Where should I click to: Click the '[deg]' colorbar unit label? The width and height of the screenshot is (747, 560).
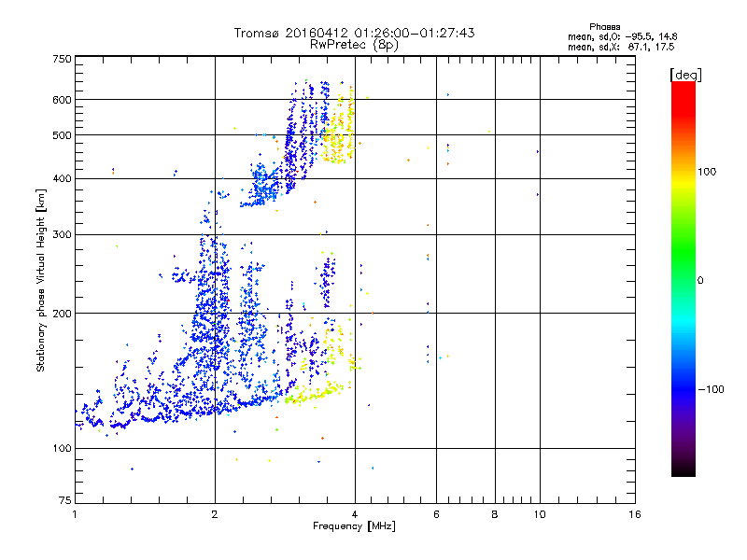click(685, 75)
